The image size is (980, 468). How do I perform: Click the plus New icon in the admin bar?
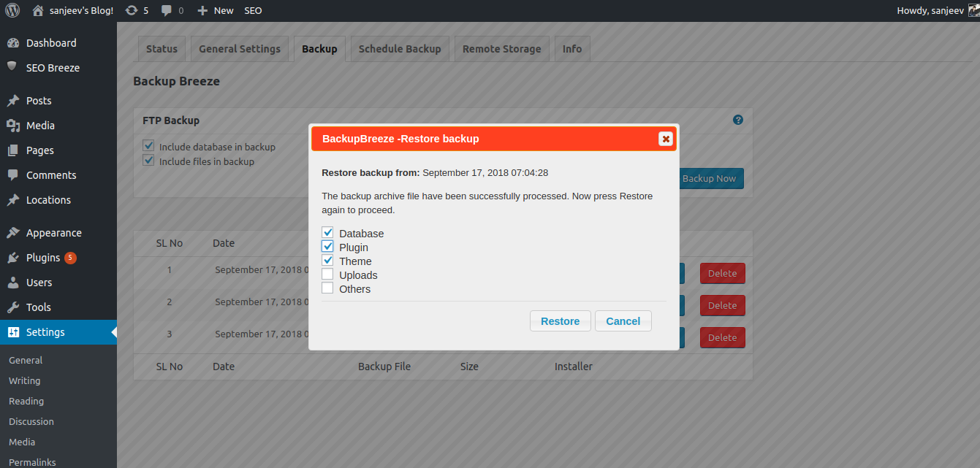point(202,10)
